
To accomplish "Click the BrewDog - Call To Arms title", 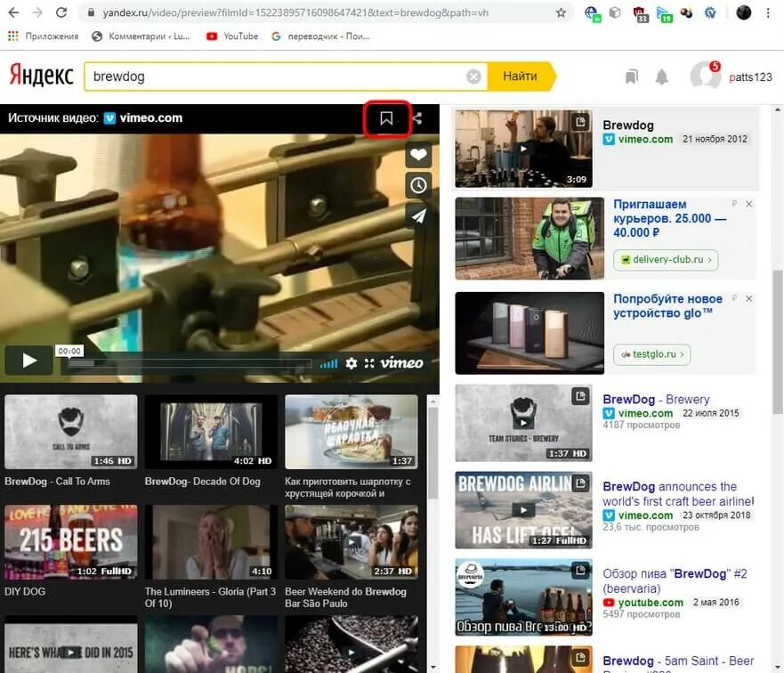I will (x=58, y=482).
